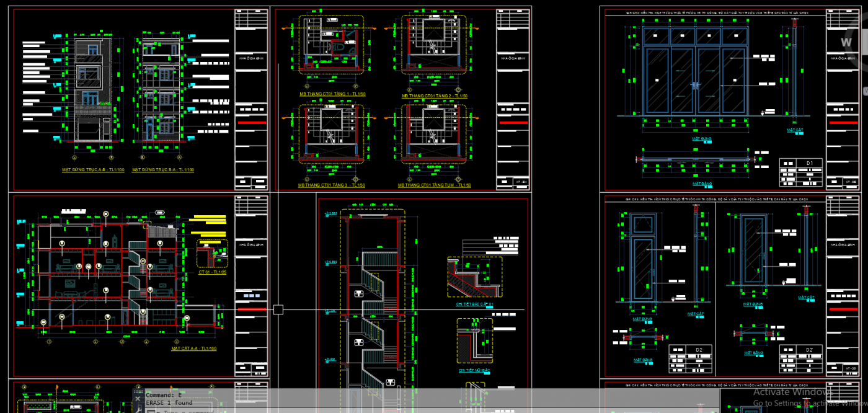
Task: Select the CT 01 - TL1/25 detail label
Action: point(213,272)
